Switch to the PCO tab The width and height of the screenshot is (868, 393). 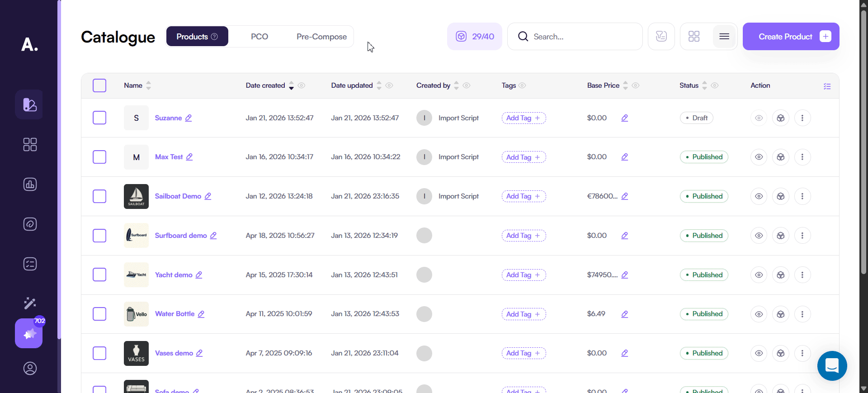(x=259, y=37)
